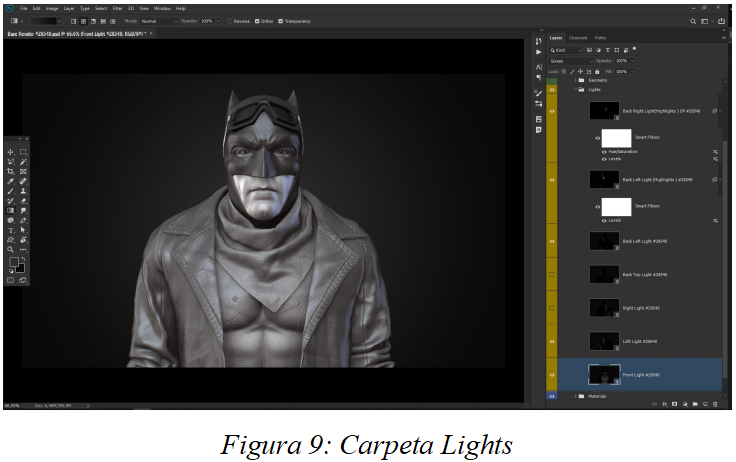Select the Crop tool
Image resolution: width=736 pixels, height=462 pixels.
coord(10,171)
